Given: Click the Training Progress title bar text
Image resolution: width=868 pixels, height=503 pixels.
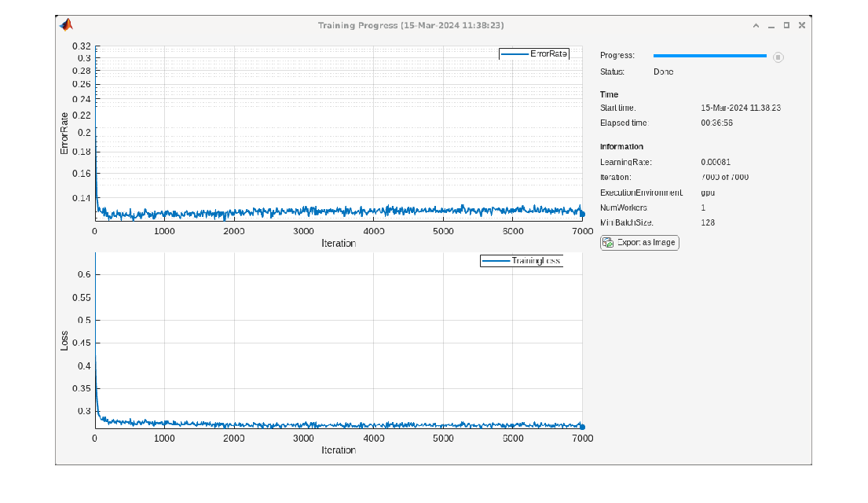Looking at the screenshot, I should (x=411, y=25).
